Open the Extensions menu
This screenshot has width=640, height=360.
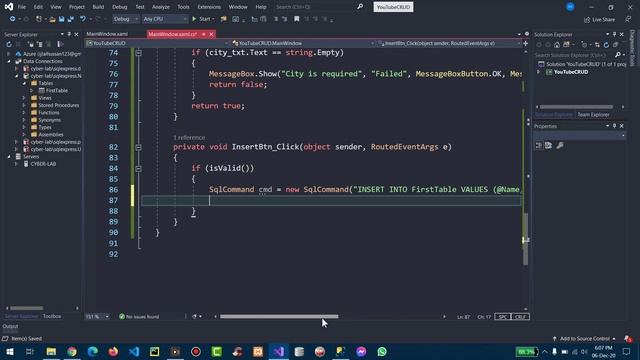pos(209,7)
